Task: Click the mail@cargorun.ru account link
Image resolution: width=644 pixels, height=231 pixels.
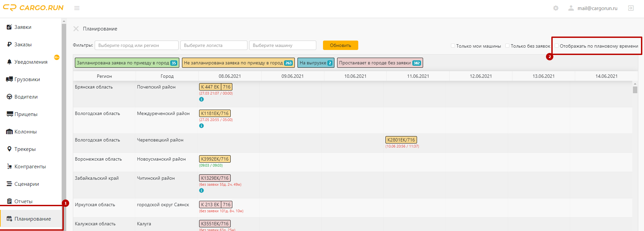Action: tap(597, 8)
